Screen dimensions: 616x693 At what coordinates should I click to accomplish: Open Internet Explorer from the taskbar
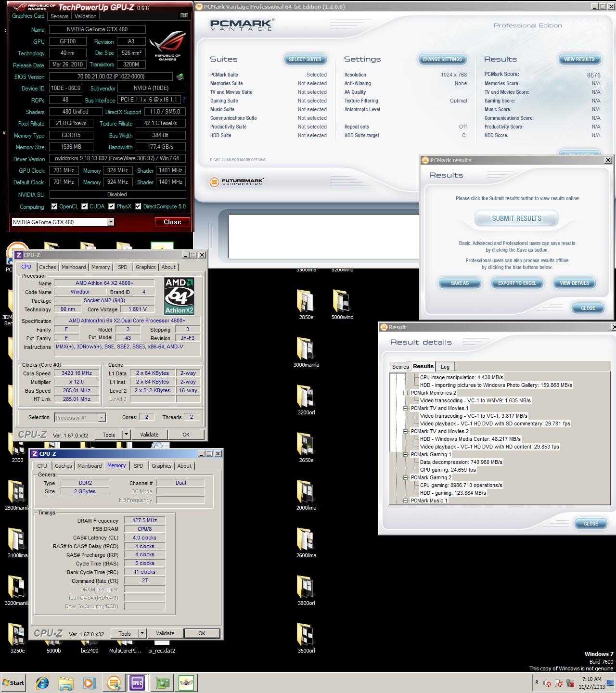tap(42, 682)
